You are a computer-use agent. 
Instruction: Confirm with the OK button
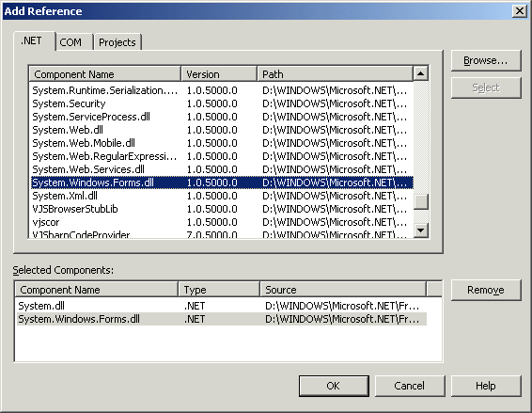click(x=334, y=386)
